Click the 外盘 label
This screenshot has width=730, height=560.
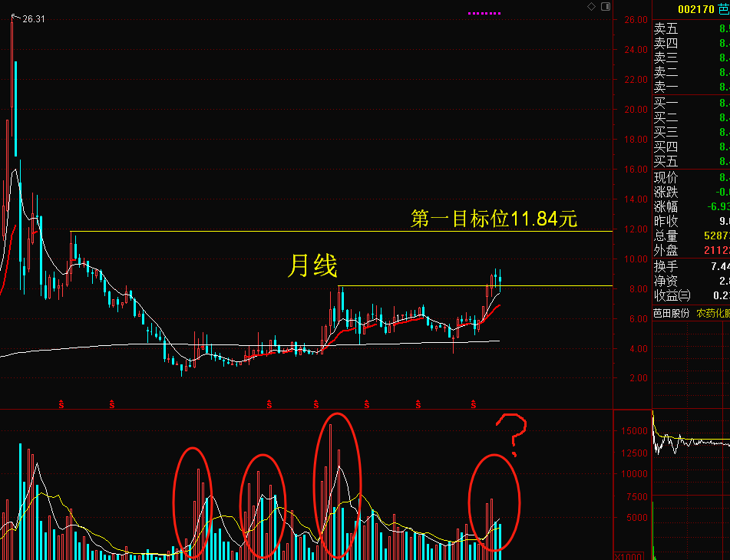666,250
